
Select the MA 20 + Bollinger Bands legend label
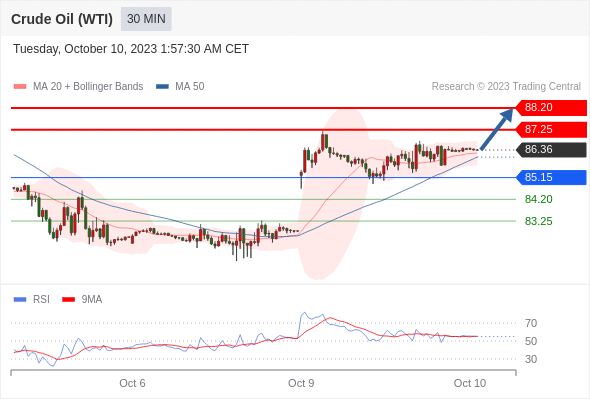(88, 87)
